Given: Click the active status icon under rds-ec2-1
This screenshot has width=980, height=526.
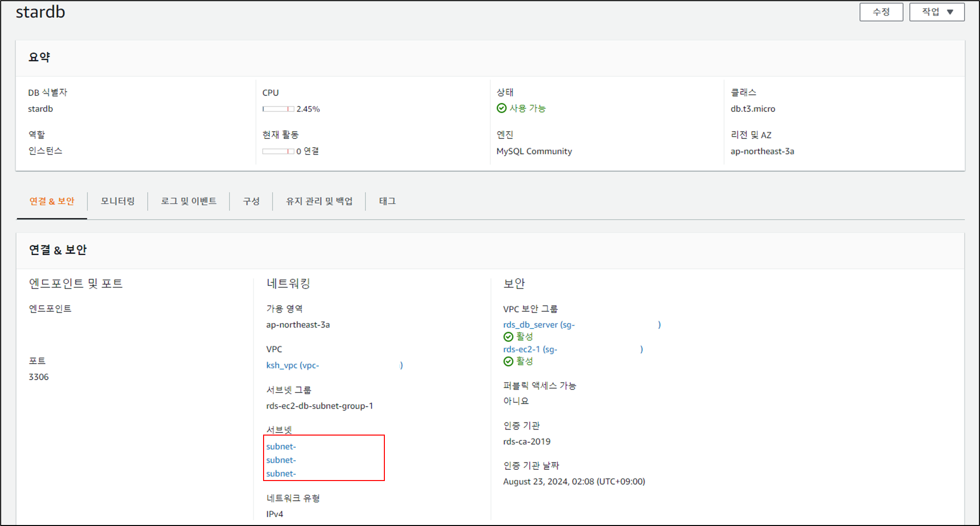Looking at the screenshot, I should (x=509, y=361).
